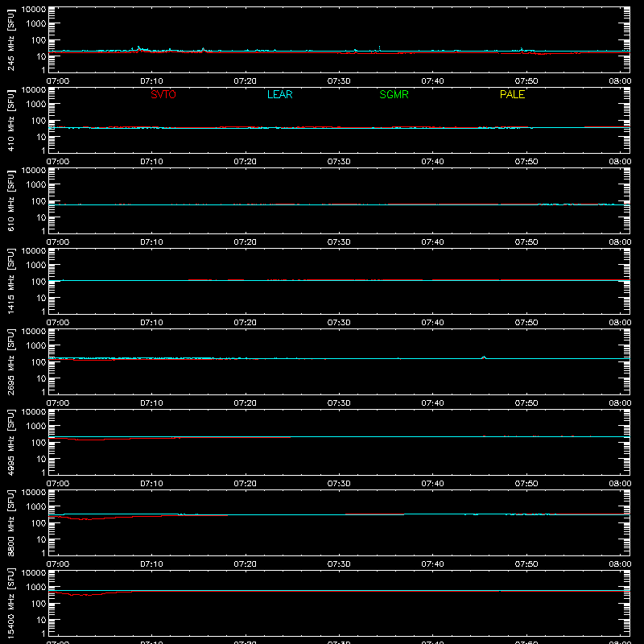
Task: Click 07:50 tick under the 2695 MHz panel
Action: tap(526, 403)
